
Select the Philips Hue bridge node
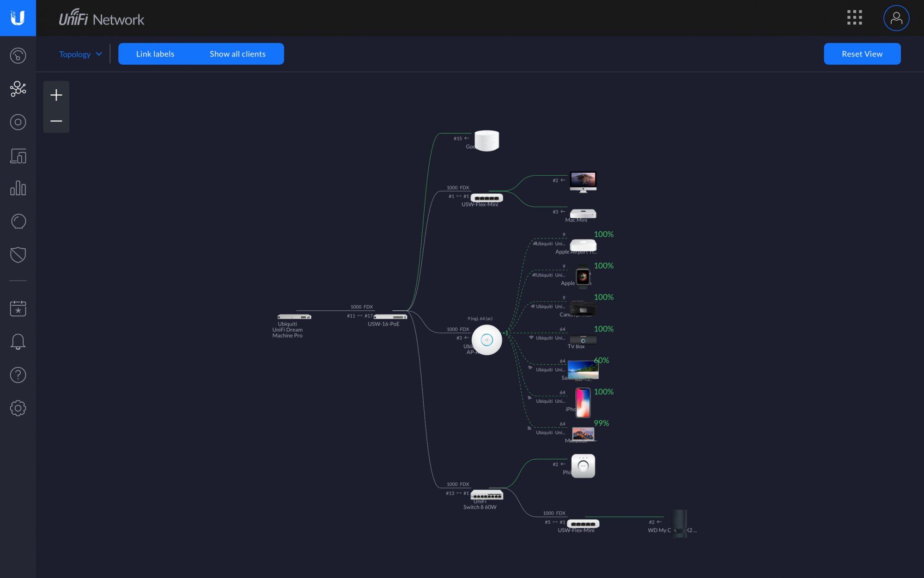[583, 466]
